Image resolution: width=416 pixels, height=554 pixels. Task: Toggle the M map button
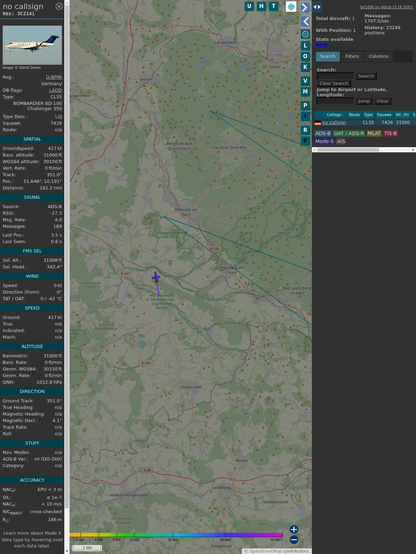[305, 92]
